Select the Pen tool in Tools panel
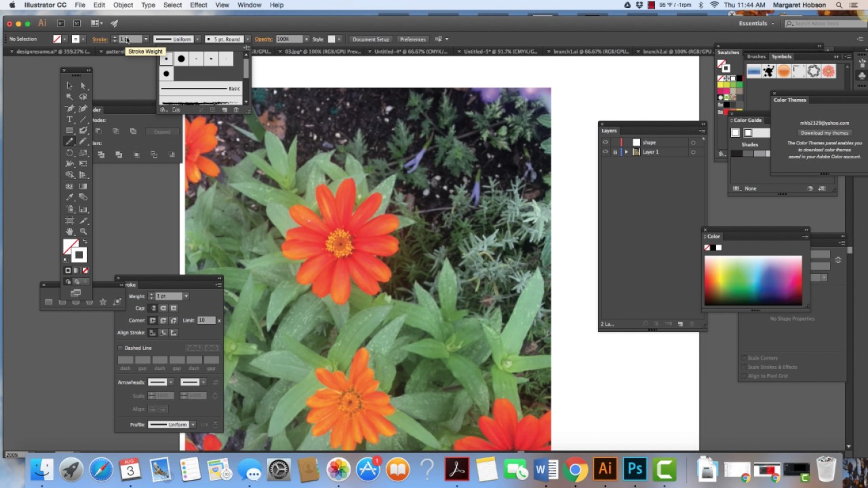The image size is (868, 488). [x=69, y=108]
